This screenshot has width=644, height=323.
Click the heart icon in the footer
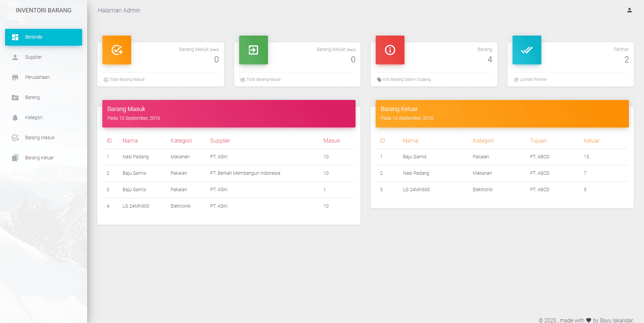tap(589, 320)
